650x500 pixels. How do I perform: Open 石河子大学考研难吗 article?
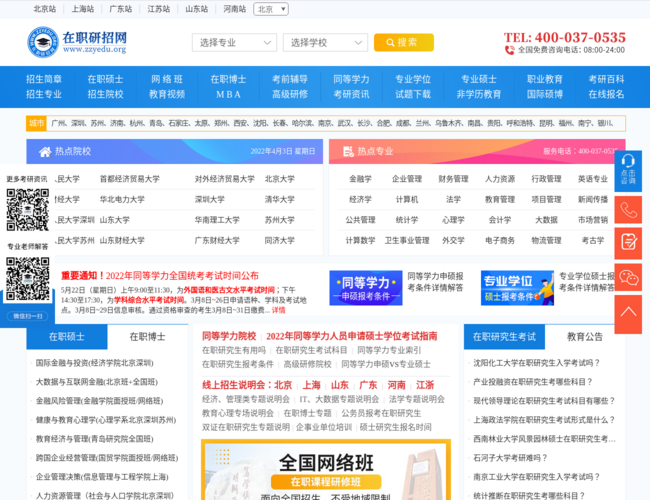click(x=511, y=458)
